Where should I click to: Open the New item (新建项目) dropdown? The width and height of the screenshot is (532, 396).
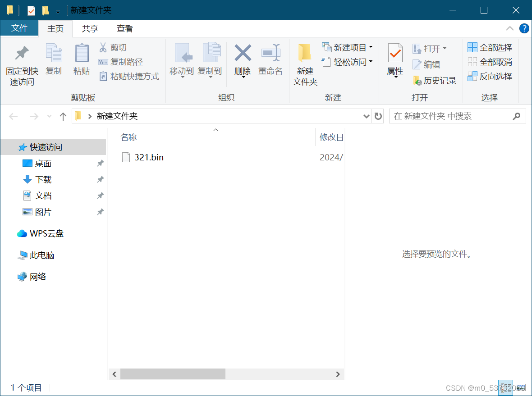348,47
